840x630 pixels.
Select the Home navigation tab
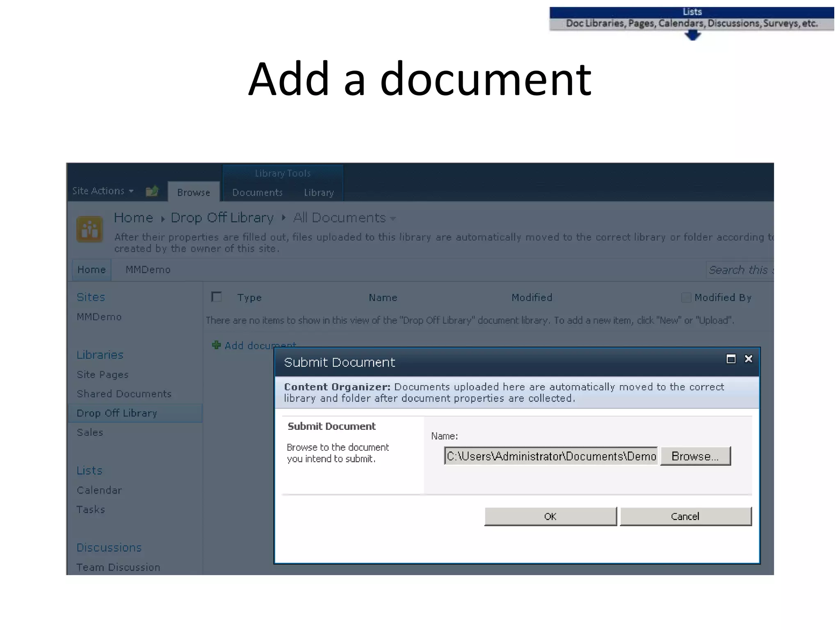click(x=91, y=269)
